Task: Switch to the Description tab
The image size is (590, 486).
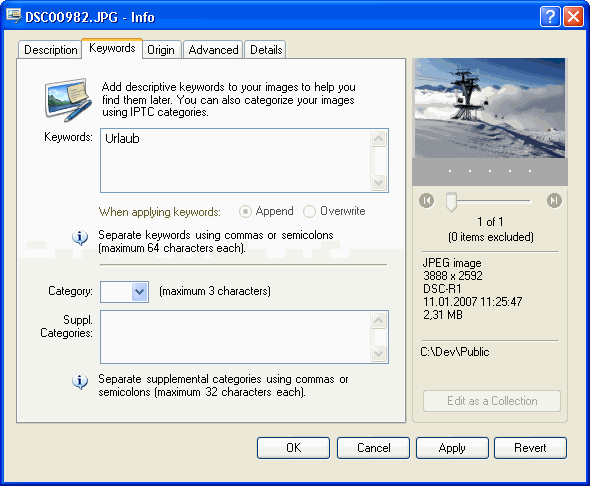Action: pyautogui.click(x=50, y=50)
